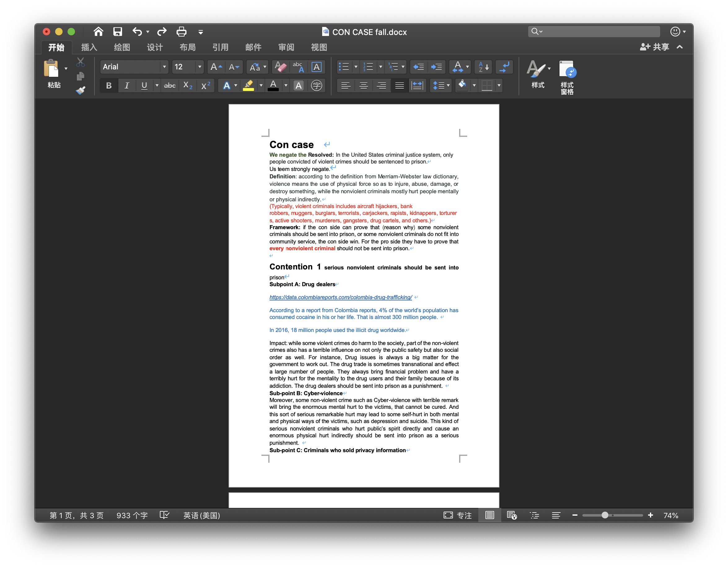This screenshot has width=728, height=568.
Task: Decrease font size with smaller A
Action: (234, 67)
